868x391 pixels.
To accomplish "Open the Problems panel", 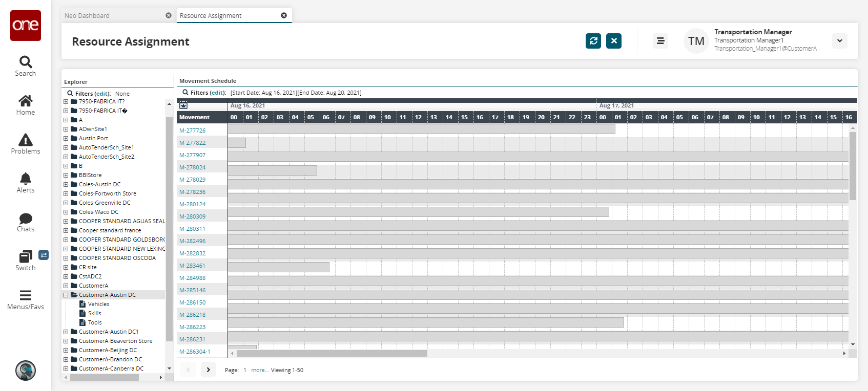I will (x=26, y=144).
